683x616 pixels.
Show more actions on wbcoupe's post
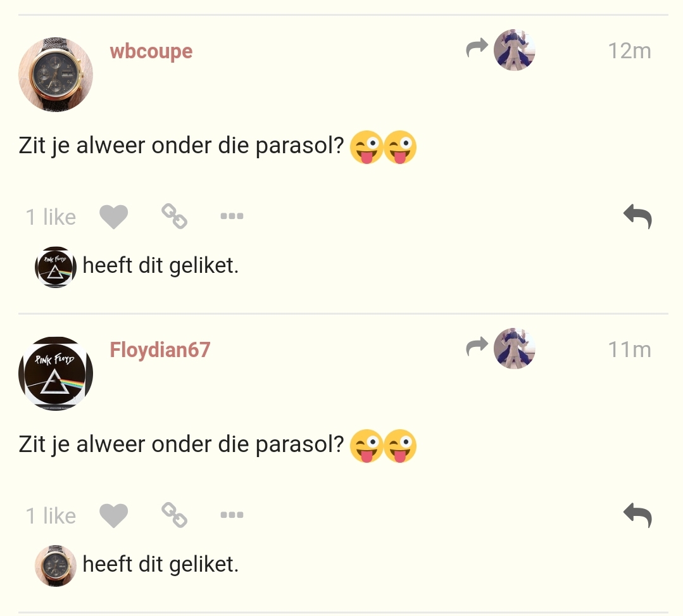coord(232,216)
